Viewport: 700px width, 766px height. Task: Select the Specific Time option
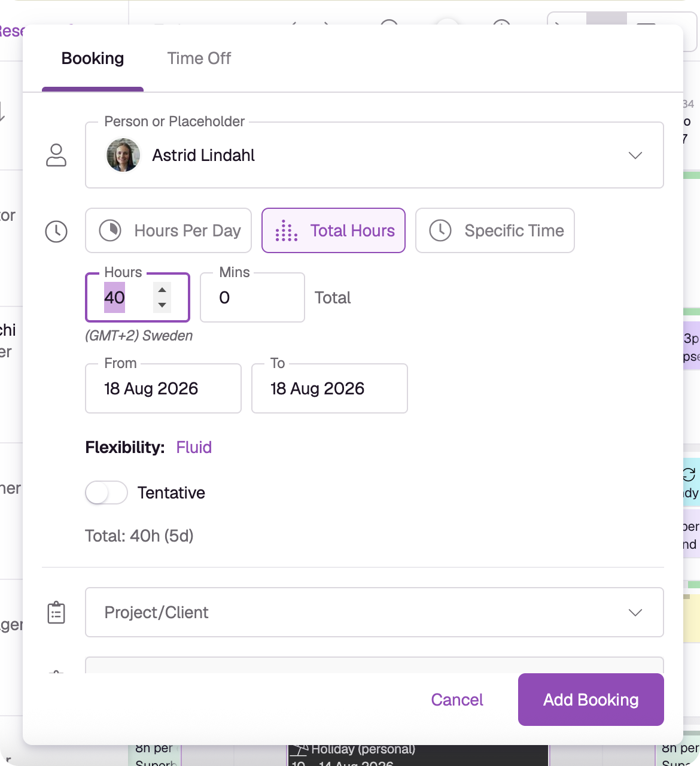(495, 230)
